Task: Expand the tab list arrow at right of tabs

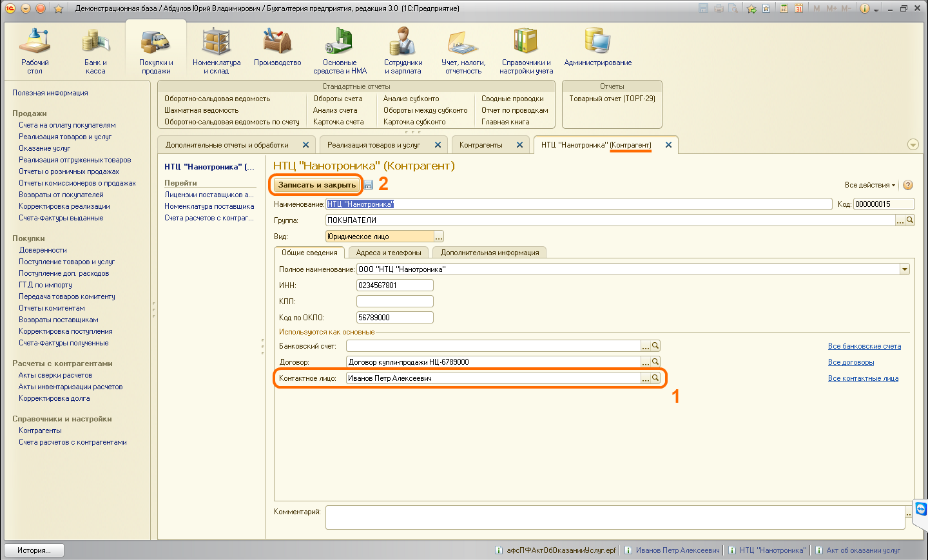Action: point(913,144)
